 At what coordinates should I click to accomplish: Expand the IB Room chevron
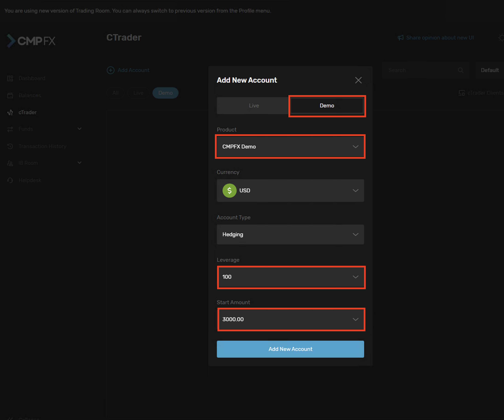tap(79, 163)
